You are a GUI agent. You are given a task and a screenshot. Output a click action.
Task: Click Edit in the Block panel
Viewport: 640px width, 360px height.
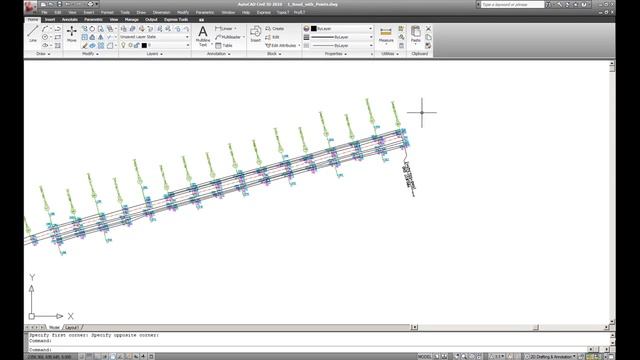(x=272, y=37)
